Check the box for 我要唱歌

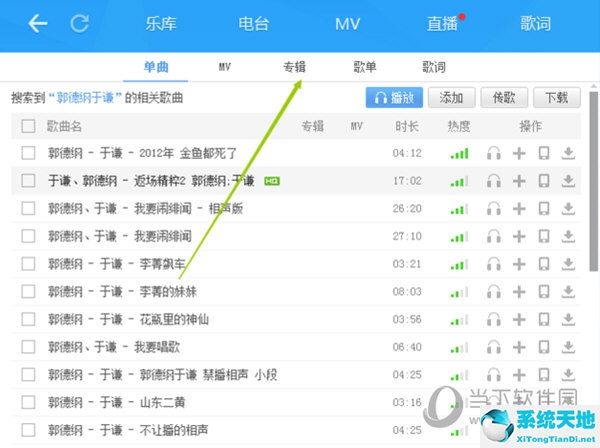(28, 347)
